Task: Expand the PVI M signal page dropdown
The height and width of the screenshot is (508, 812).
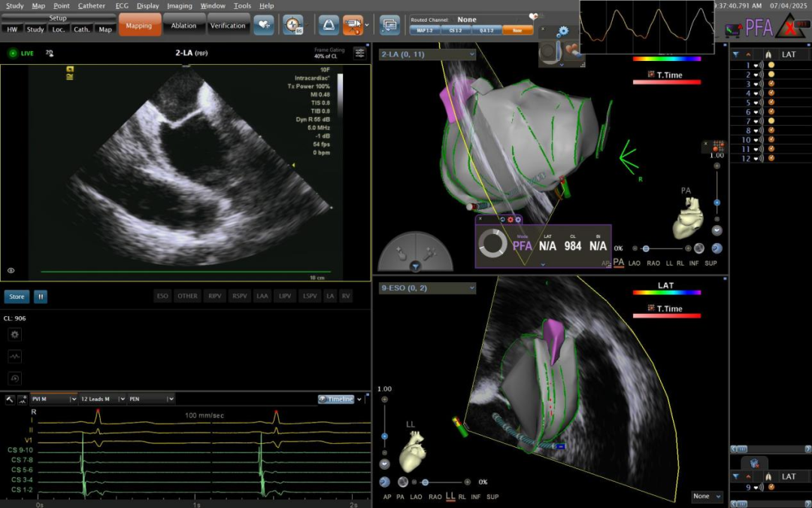Action: pos(74,399)
